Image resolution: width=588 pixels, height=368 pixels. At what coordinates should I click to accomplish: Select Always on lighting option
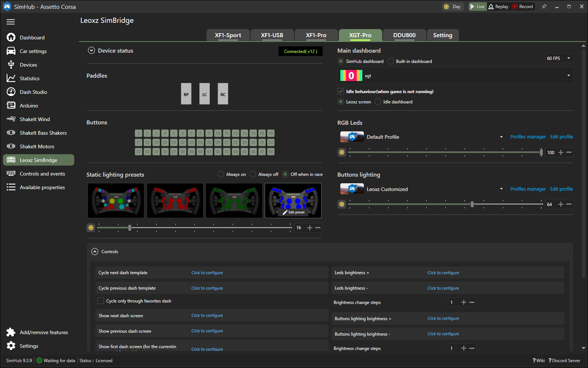pos(221,174)
